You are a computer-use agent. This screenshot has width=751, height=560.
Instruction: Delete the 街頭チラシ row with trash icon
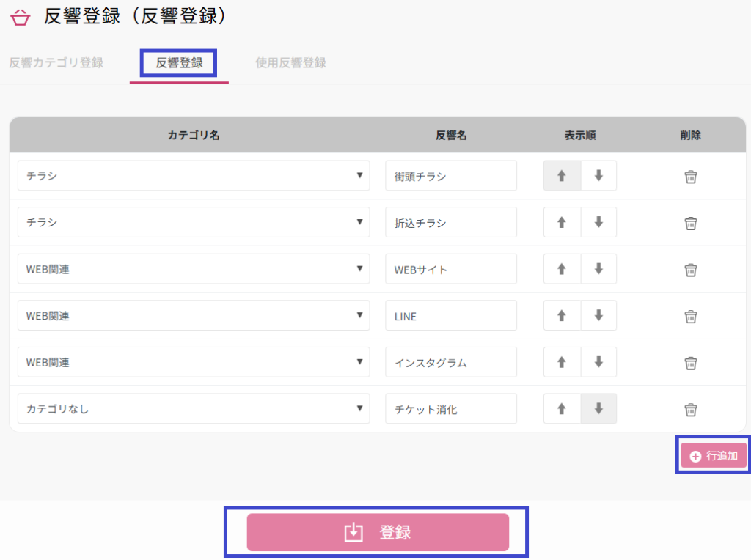click(690, 177)
